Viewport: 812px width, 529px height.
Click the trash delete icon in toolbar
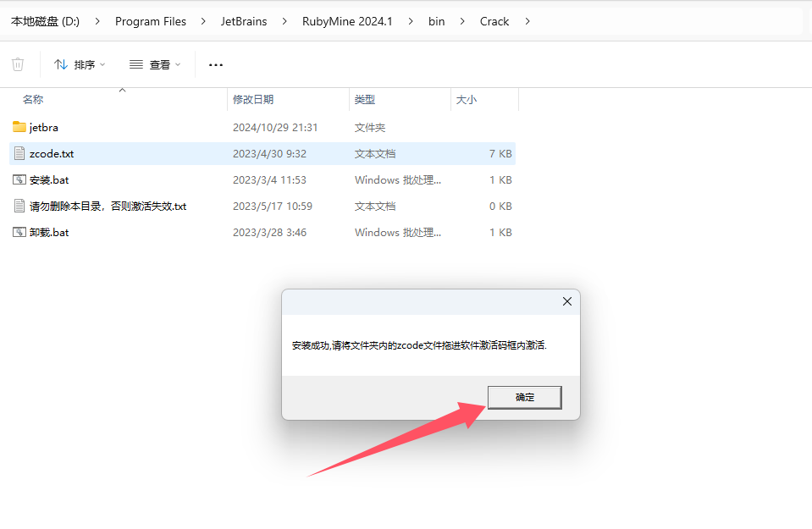(18, 64)
